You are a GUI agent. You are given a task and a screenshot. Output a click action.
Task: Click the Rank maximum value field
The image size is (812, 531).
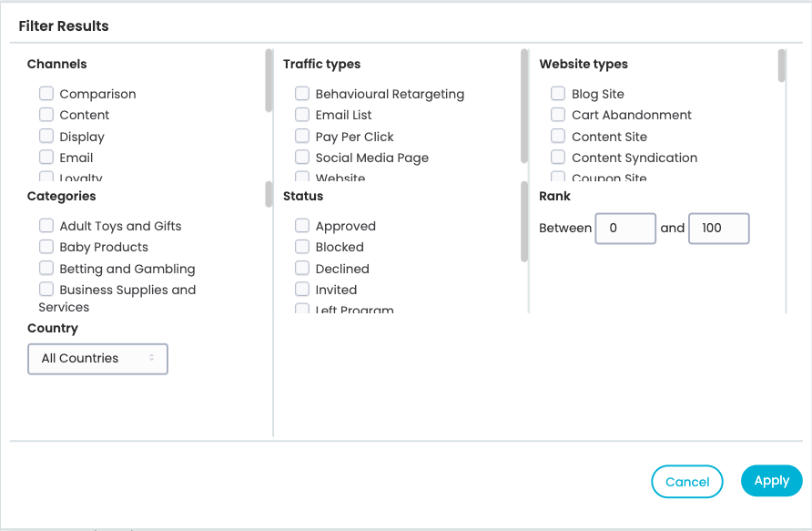719,229
